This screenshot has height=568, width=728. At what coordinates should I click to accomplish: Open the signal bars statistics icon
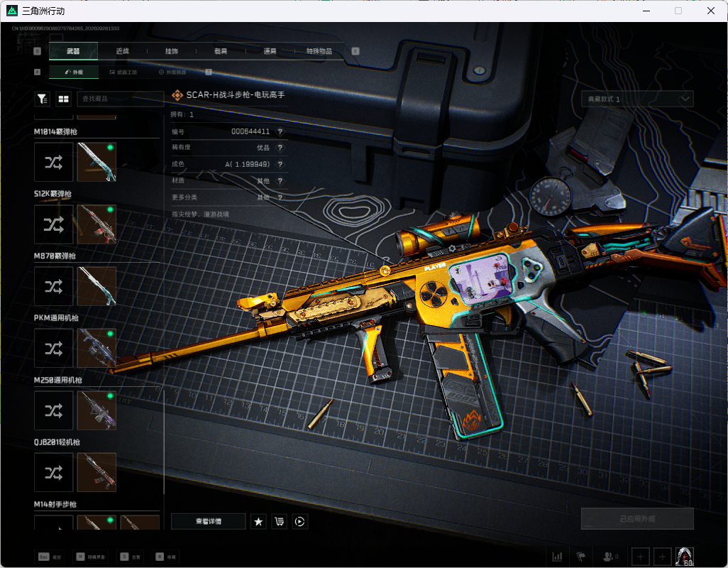[x=557, y=557]
